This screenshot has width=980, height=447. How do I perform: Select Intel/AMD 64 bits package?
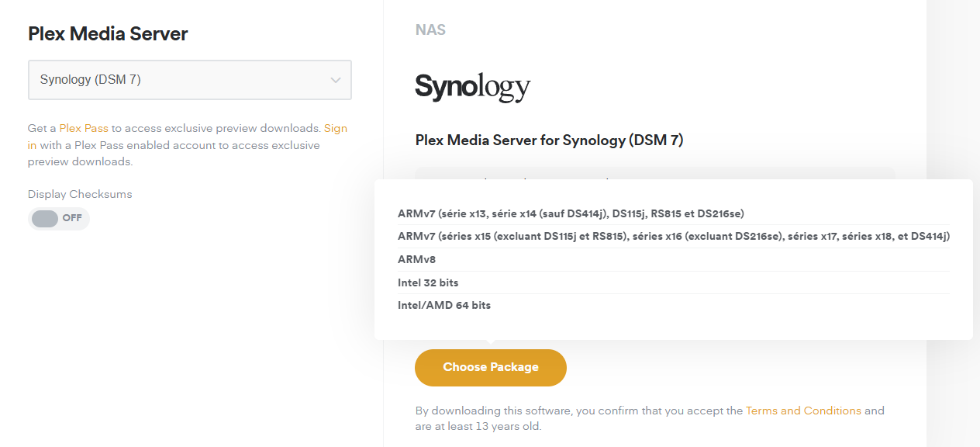pyautogui.click(x=444, y=305)
